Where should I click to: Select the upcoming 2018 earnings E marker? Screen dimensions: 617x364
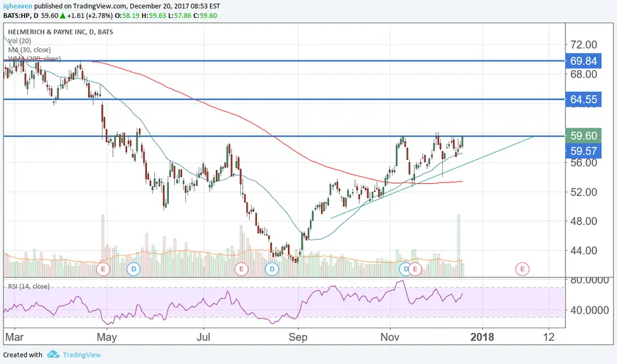coord(522,269)
